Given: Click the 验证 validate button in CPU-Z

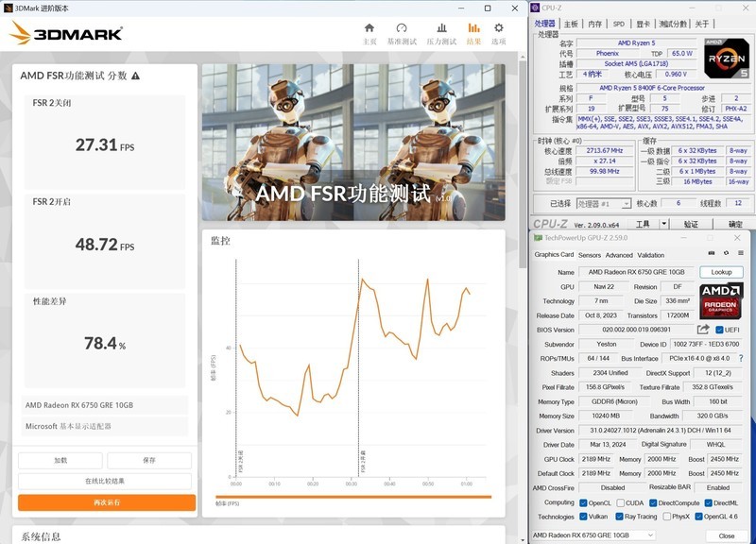Looking at the screenshot, I should (x=693, y=225).
